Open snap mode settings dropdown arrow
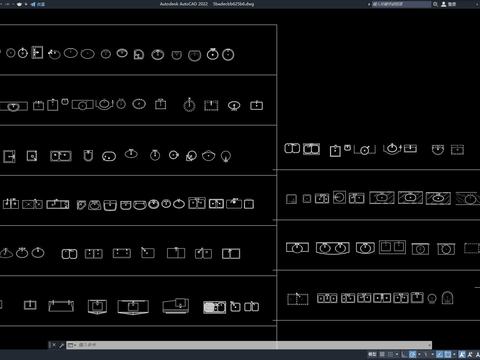The height and width of the screenshot is (360, 480). pyautogui.click(x=397, y=354)
